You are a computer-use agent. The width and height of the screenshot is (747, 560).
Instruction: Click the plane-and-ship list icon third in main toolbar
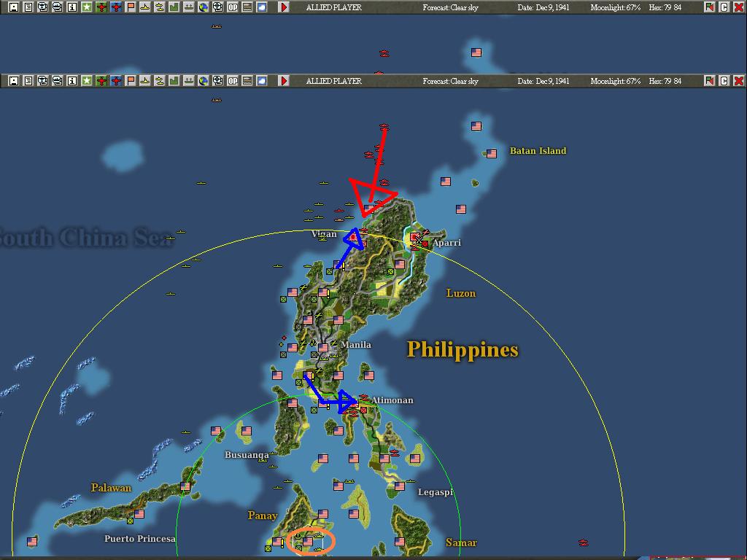43,81
